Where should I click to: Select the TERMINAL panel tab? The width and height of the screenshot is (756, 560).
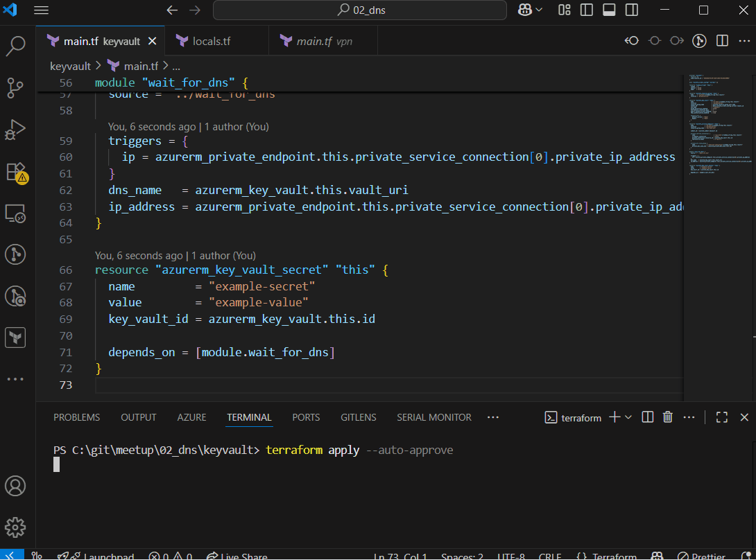coord(249,417)
